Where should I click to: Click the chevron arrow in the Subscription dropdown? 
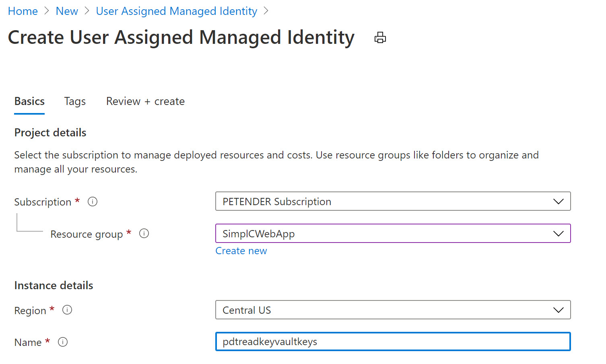point(558,202)
